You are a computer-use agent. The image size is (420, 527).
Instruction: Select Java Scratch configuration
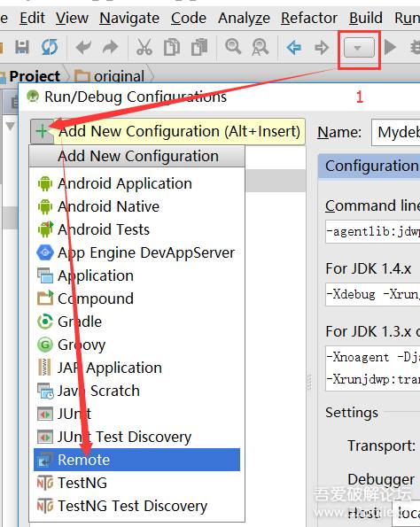pyautogui.click(x=136, y=391)
